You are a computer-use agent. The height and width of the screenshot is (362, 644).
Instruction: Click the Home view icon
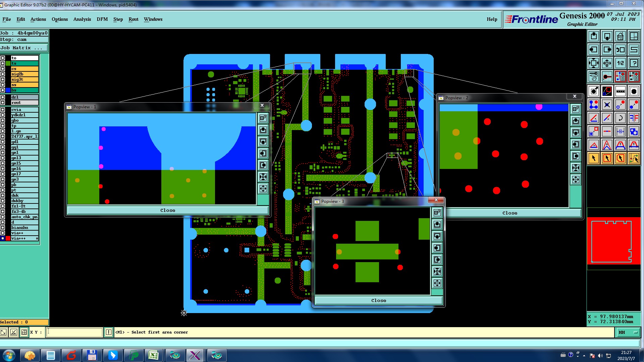(x=620, y=36)
